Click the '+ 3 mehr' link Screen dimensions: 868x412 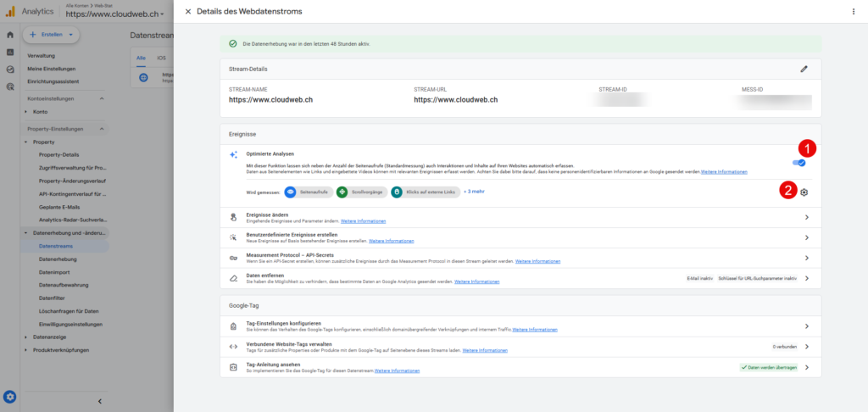[476, 192]
